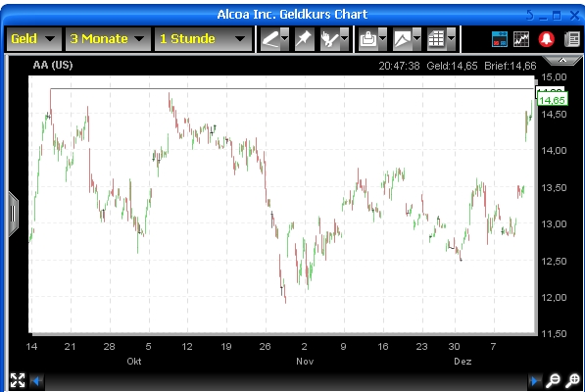
Task: Minimize the Alcoa chart window
Action: (543, 17)
